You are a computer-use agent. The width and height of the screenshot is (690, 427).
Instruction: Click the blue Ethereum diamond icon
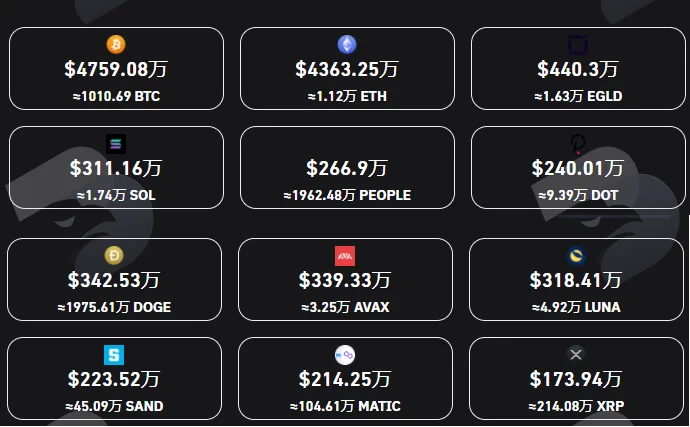click(x=347, y=44)
